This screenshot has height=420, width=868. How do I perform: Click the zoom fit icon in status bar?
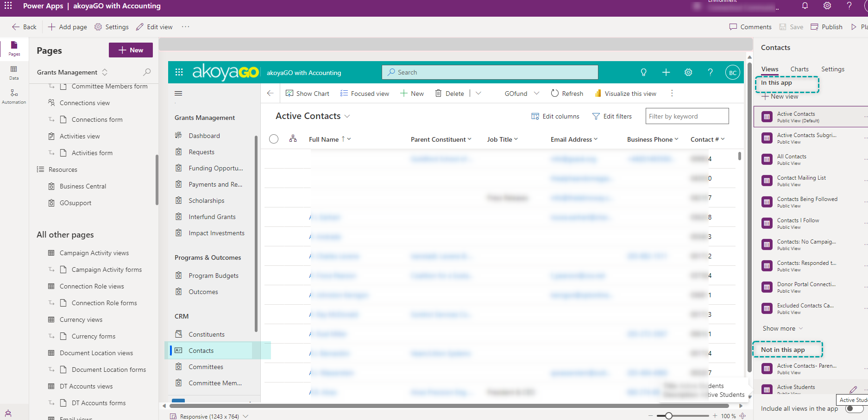[742, 416]
